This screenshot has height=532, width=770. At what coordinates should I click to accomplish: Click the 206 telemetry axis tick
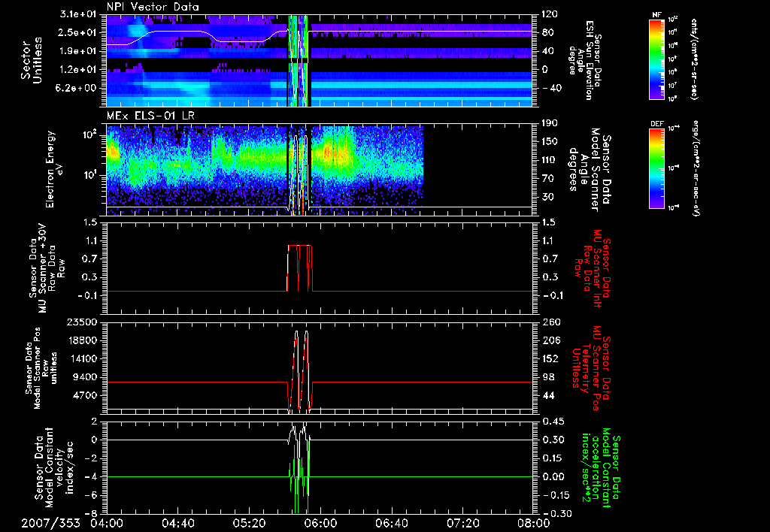[x=550, y=340]
